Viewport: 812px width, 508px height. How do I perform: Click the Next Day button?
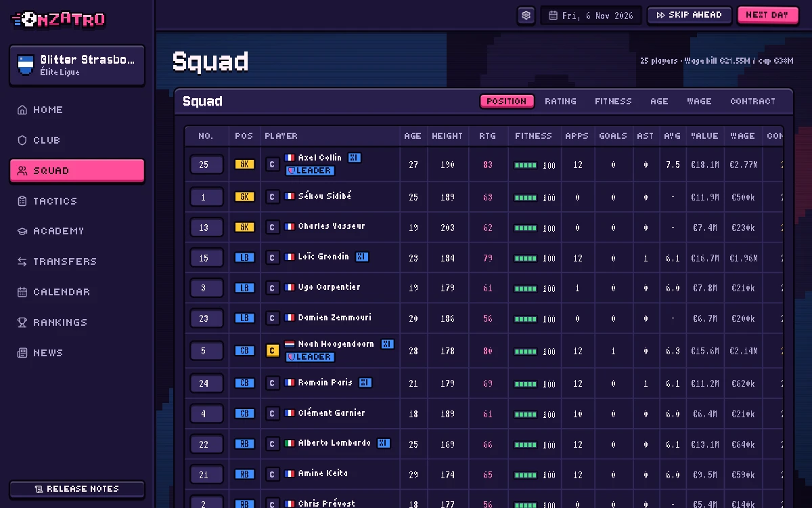pos(767,15)
